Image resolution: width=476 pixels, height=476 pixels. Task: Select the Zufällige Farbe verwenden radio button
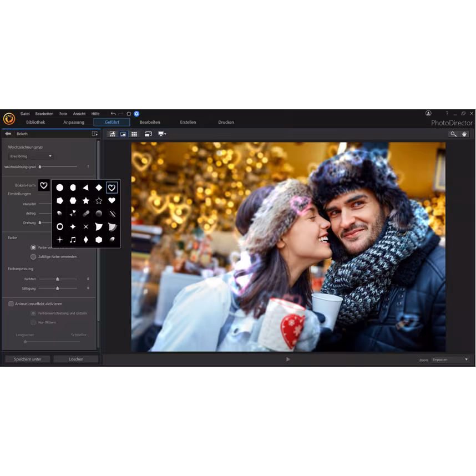point(33,256)
